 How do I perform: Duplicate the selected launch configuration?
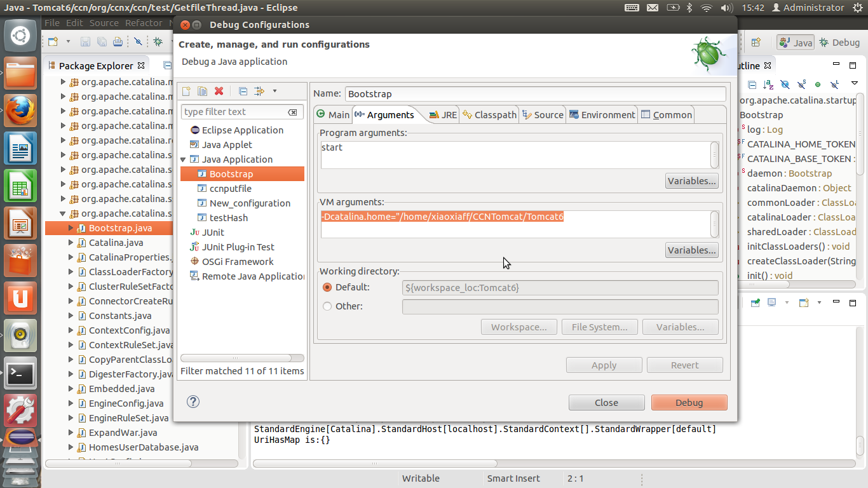(202, 91)
